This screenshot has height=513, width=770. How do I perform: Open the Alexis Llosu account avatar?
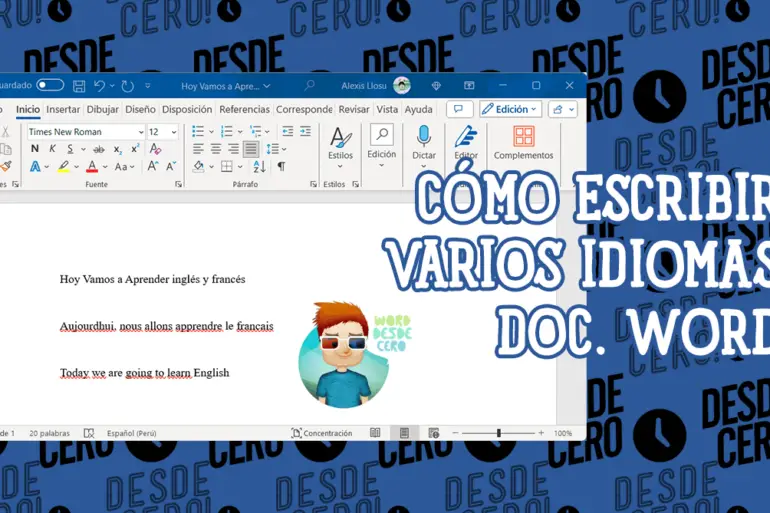tap(402, 85)
